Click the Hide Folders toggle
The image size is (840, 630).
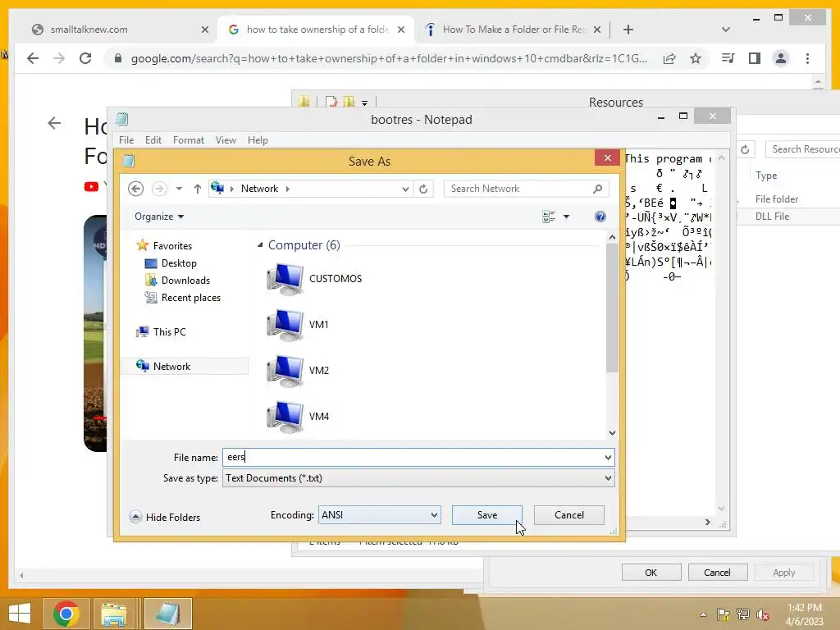[165, 517]
